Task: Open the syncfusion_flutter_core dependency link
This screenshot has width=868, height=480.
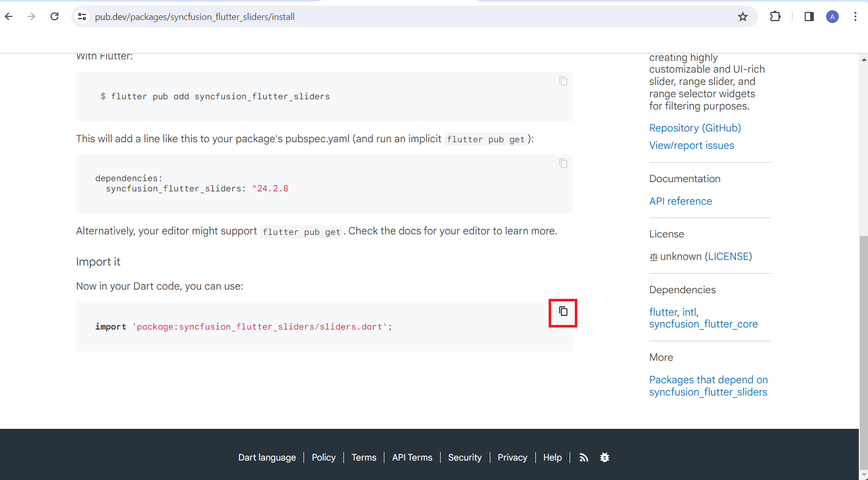Action: pyautogui.click(x=703, y=324)
